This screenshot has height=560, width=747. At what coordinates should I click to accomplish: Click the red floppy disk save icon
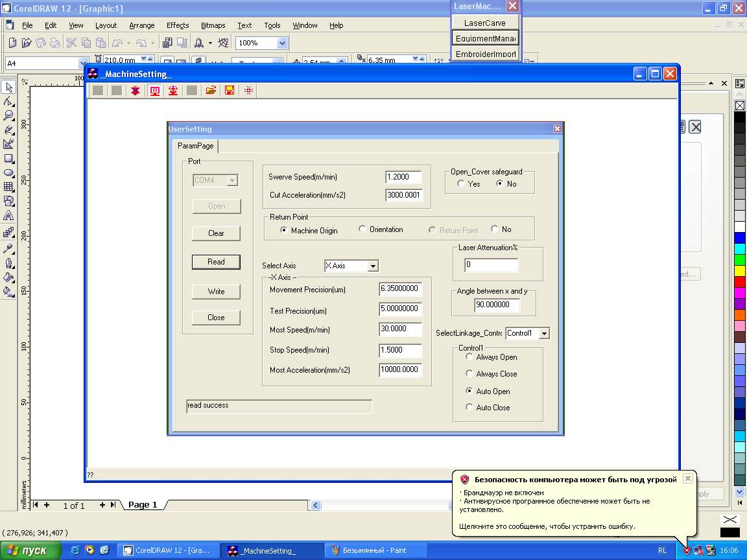click(x=230, y=91)
